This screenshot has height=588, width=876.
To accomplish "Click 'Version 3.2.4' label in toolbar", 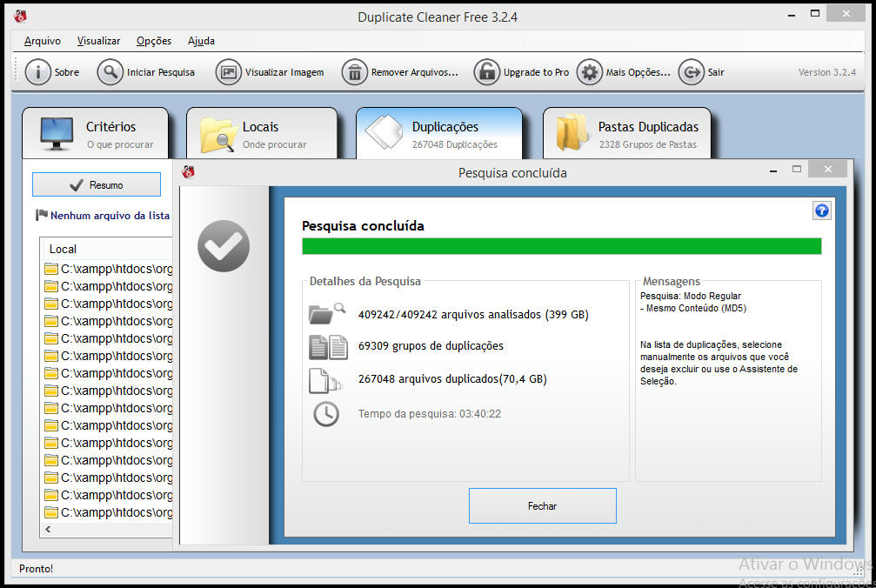I will point(826,72).
